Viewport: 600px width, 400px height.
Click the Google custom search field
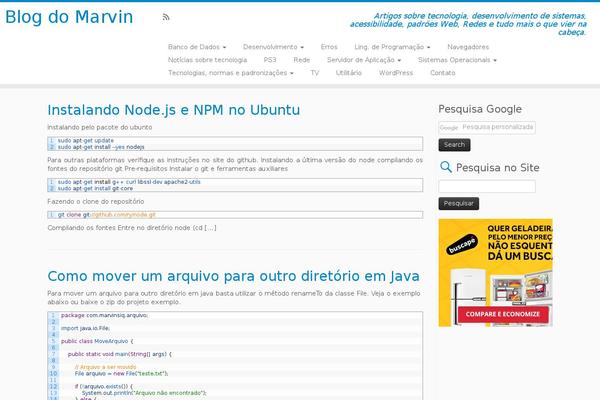(487, 127)
